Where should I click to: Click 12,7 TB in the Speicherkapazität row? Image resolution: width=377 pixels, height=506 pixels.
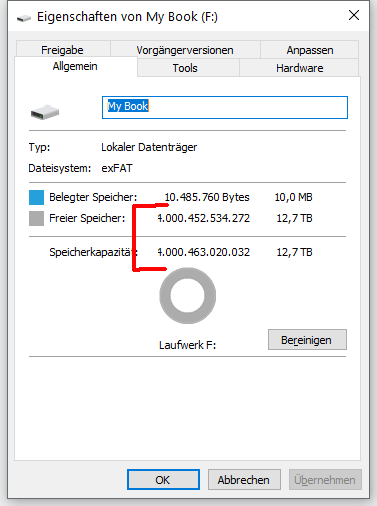(294, 252)
